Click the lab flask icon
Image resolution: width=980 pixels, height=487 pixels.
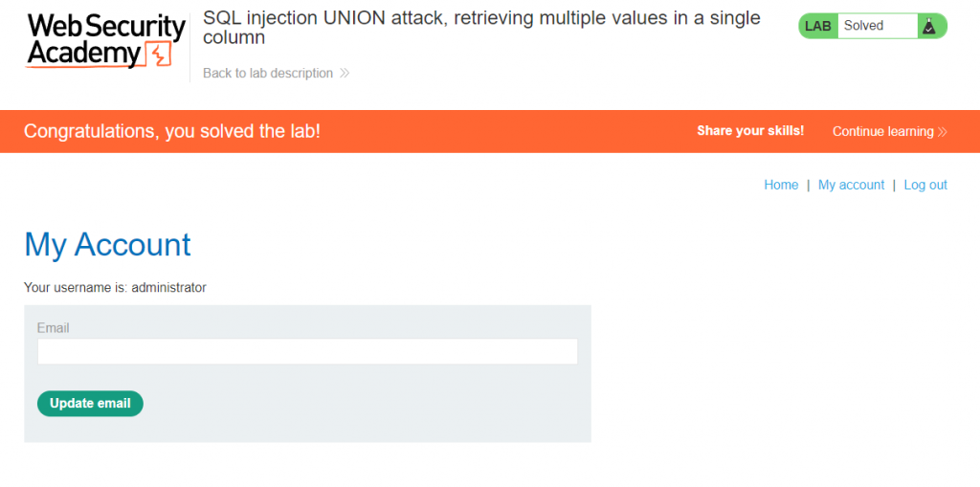pos(928,27)
